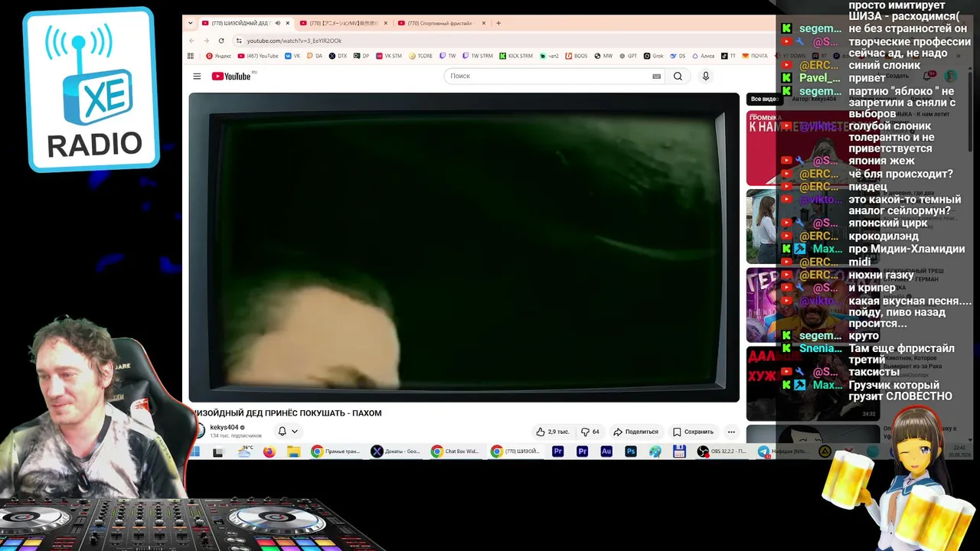Open the Chat Box Wid... Chrome window
Image resolution: width=980 pixels, height=551 pixels.
coord(456,452)
